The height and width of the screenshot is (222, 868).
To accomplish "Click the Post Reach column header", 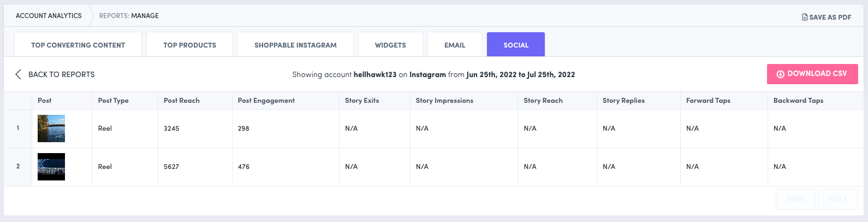I will [x=182, y=101].
